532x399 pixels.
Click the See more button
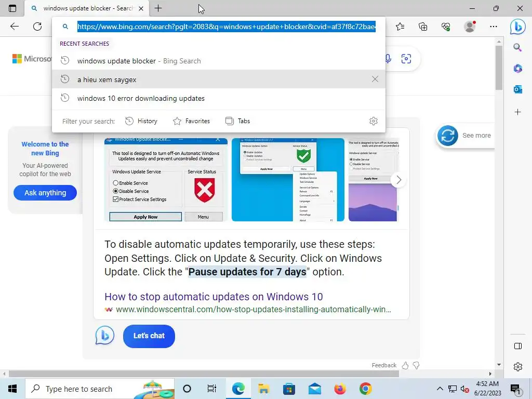pyautogui.click(x=465, y=136)
